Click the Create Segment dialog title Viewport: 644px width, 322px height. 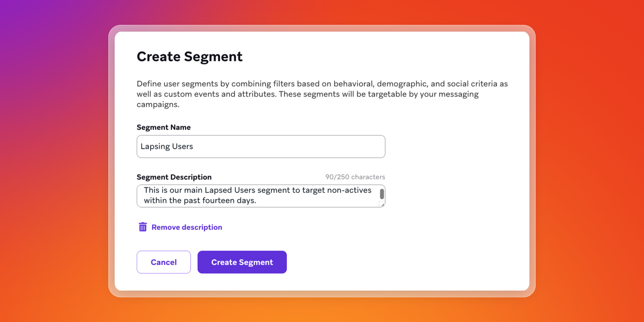190,56
